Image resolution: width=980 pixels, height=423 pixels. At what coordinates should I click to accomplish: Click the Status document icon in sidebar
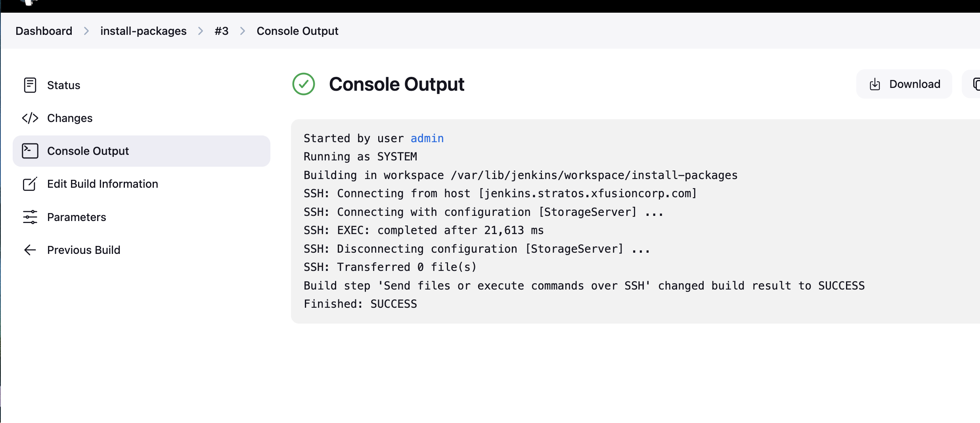[x=30, y=85]
